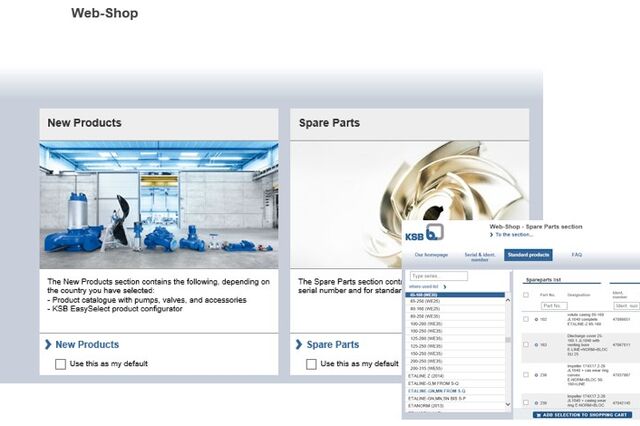Click the New Products pump showroom image

[x=159, y=204]
